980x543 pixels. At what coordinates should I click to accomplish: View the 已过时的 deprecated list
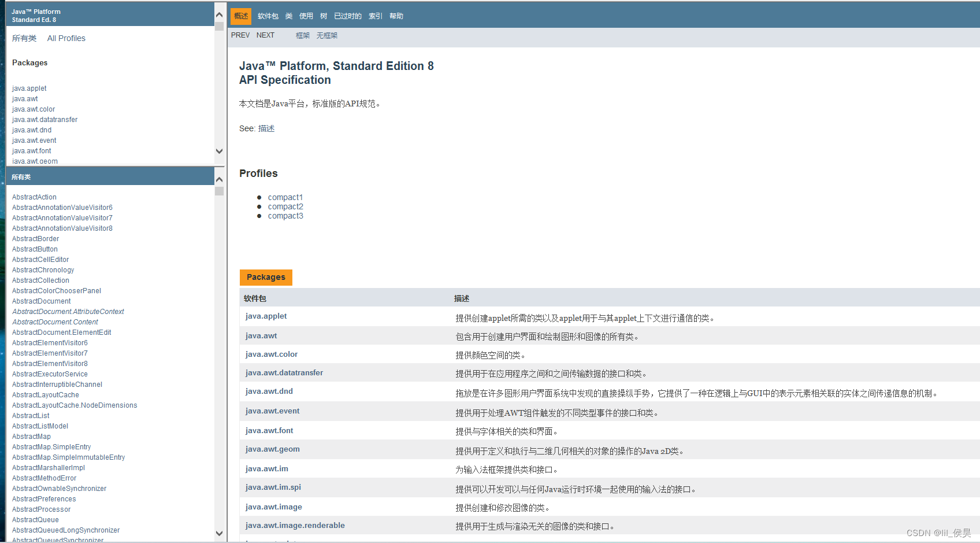[347, 16]
